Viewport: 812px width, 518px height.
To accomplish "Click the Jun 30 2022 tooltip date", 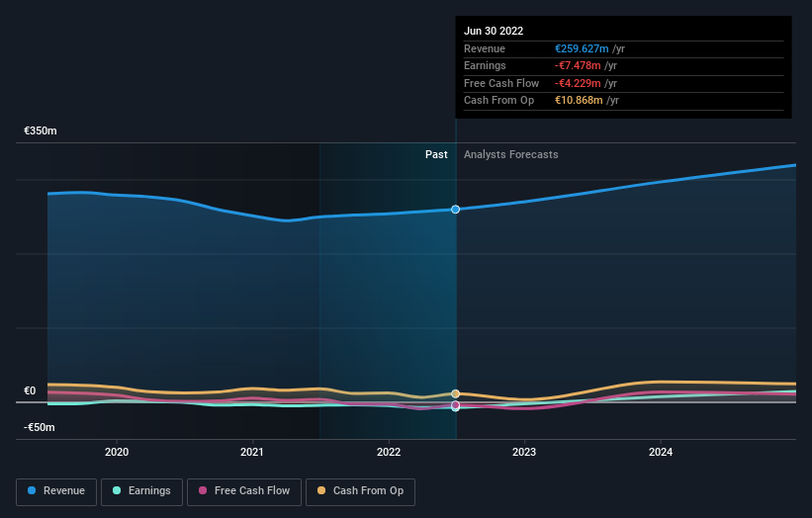I will 494,31.
